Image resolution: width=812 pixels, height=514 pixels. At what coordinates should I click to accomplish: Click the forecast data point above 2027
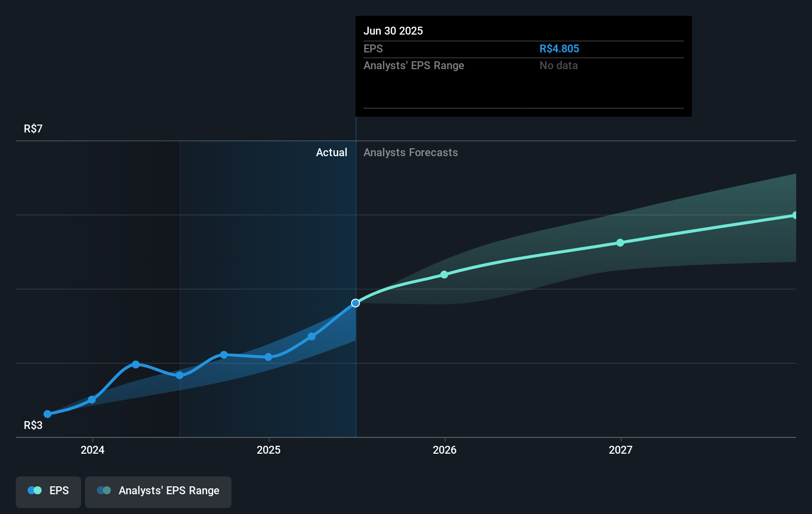[x=620, y=243]
